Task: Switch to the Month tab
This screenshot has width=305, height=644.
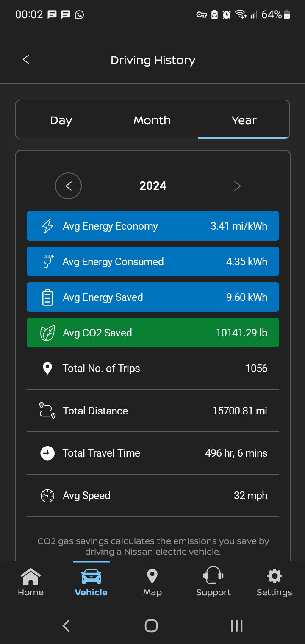Action: coord(152,120)
